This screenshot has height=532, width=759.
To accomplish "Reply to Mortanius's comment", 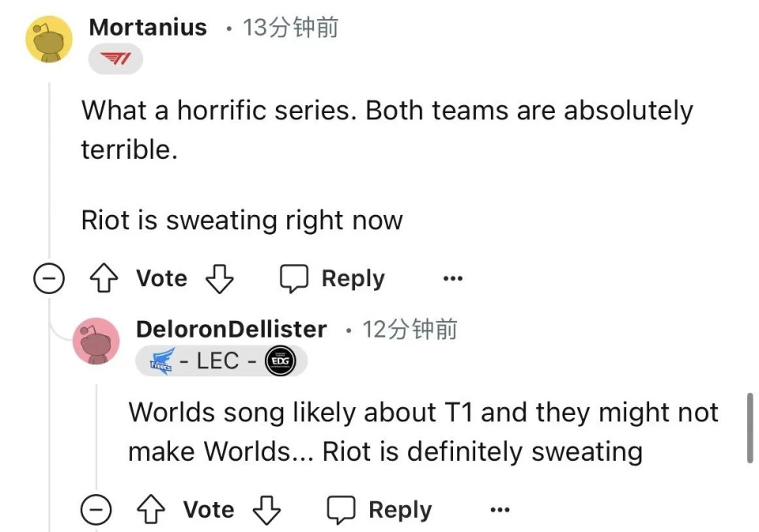I will 332,279.
